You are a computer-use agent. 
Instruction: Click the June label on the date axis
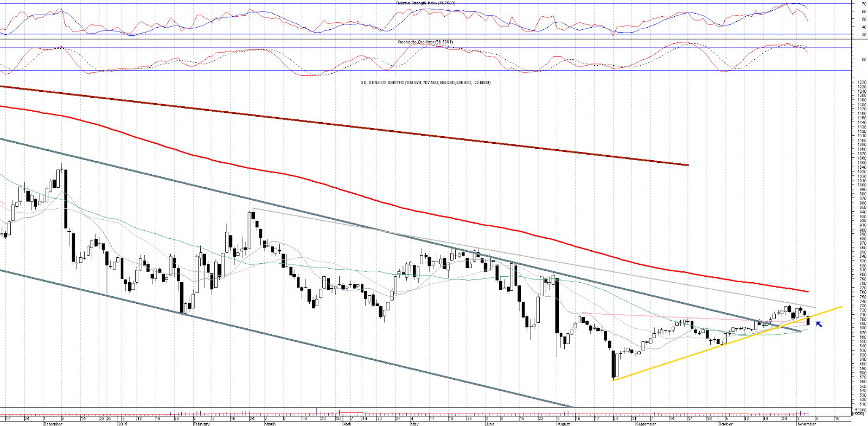click(x=490, y=424)
